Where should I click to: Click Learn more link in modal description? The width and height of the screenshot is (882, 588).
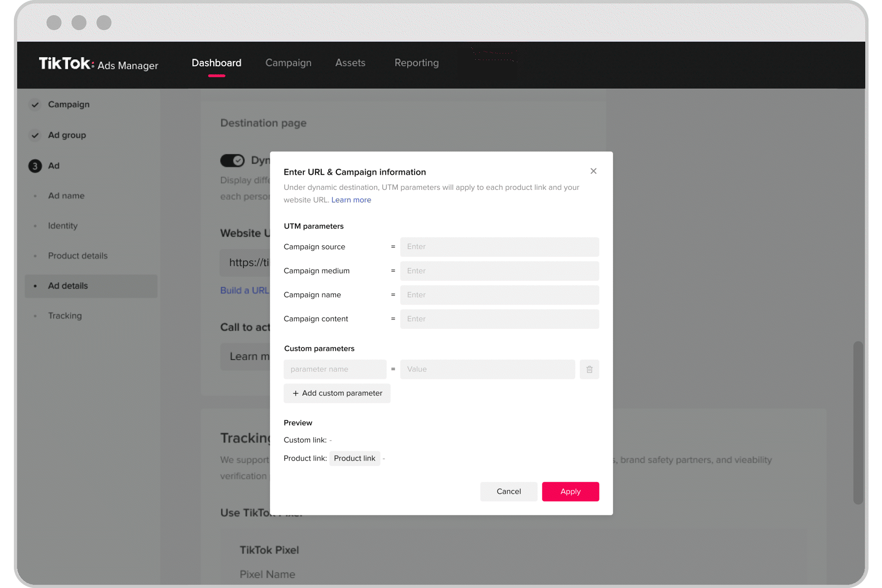[x=351, y=200]
